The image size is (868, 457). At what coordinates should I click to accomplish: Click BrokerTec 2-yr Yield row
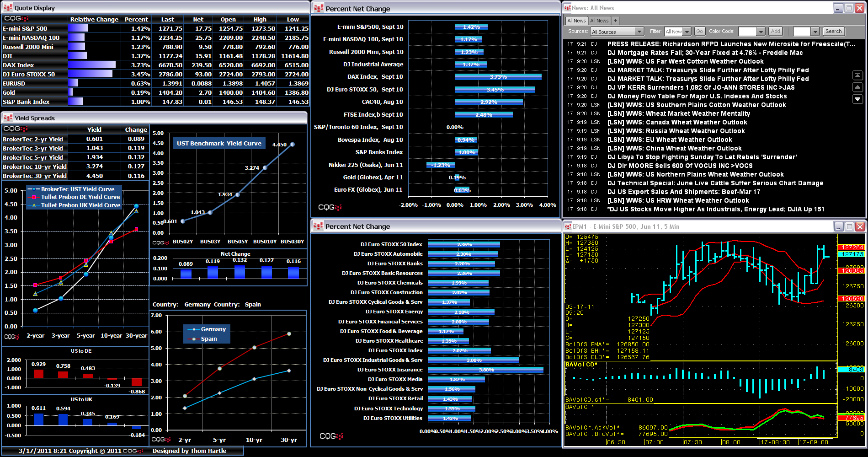pyautogui.click(x=75, y=139)
